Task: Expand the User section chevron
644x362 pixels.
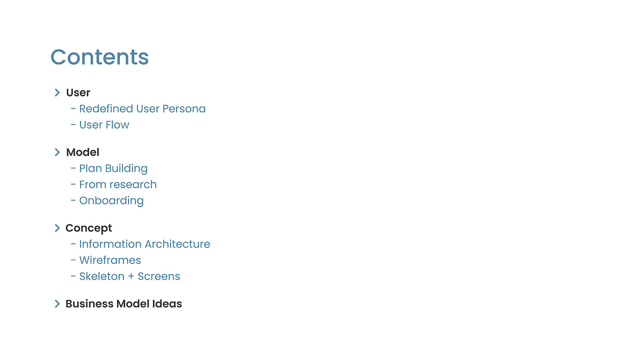Action: coord(57,93)
